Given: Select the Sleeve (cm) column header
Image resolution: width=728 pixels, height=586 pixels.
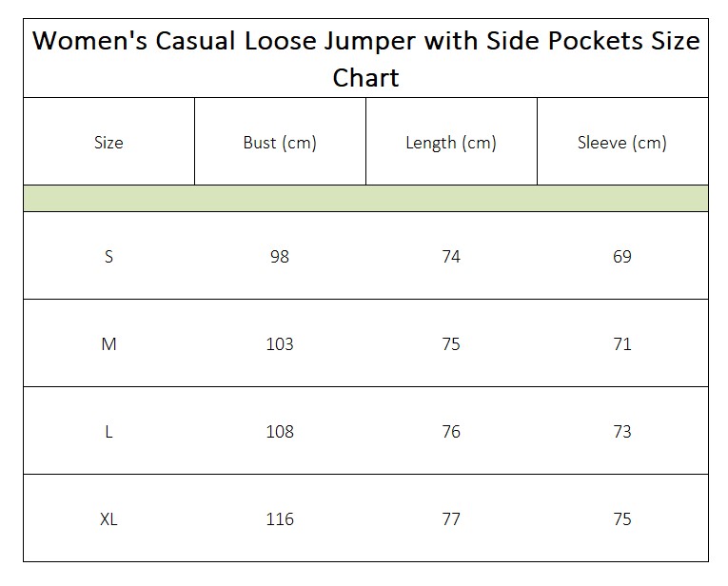Looking at the screenshot, I should point(622,143).
